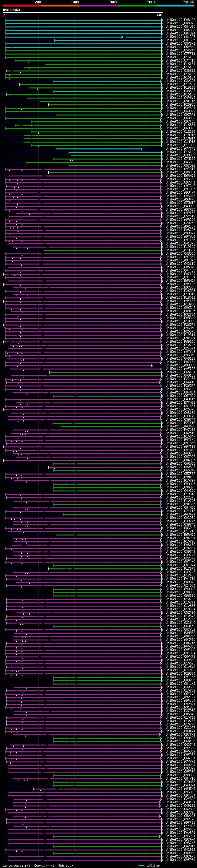Click label UniRef100_B7FHB2
The width and height of the screenshot is (197, 868).
pyautogui.click(x=180, y=403)
